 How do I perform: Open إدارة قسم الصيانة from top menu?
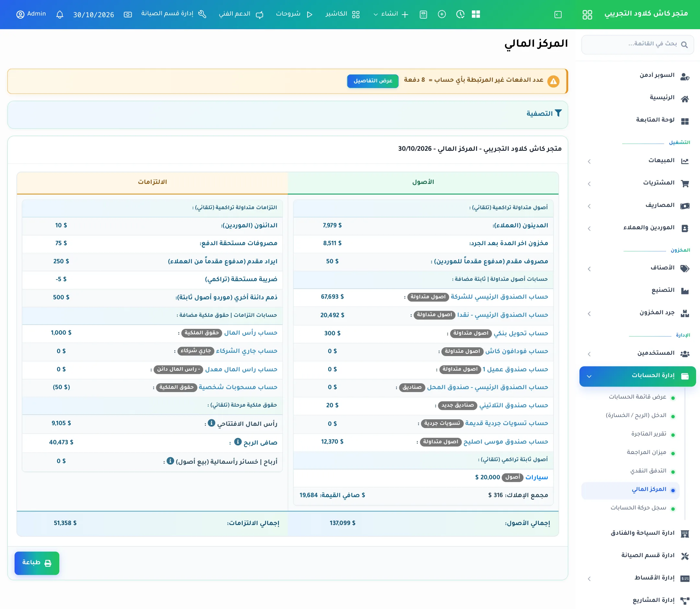(x=174, y=14)
